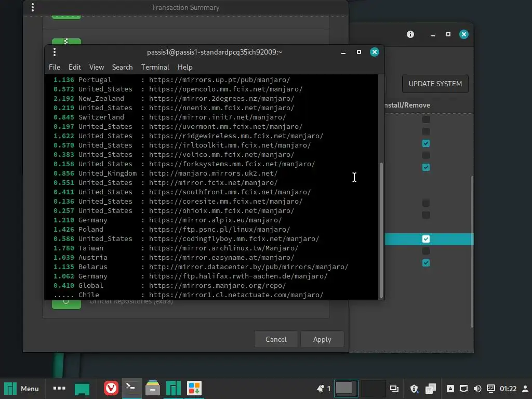Click the mirror.2degrees.nz New_Zealand URL
This screenshot has width=532, height=399.
[x=221, y=98]
